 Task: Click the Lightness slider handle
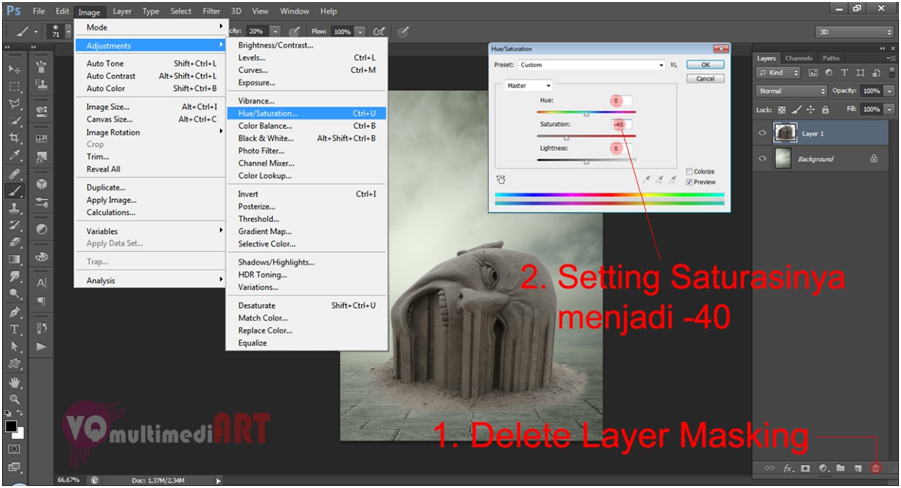[586, 162]
